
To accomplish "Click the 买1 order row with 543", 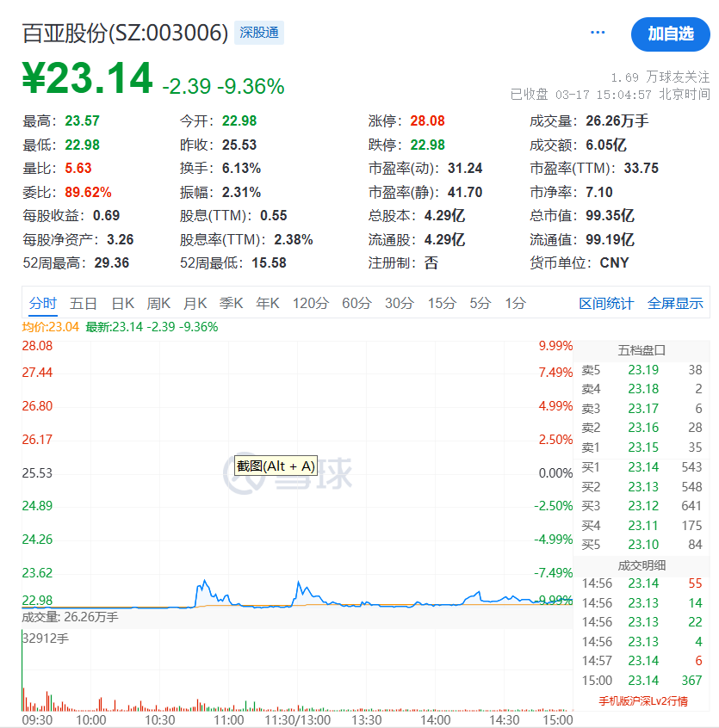I will click(x=642, y=467).
